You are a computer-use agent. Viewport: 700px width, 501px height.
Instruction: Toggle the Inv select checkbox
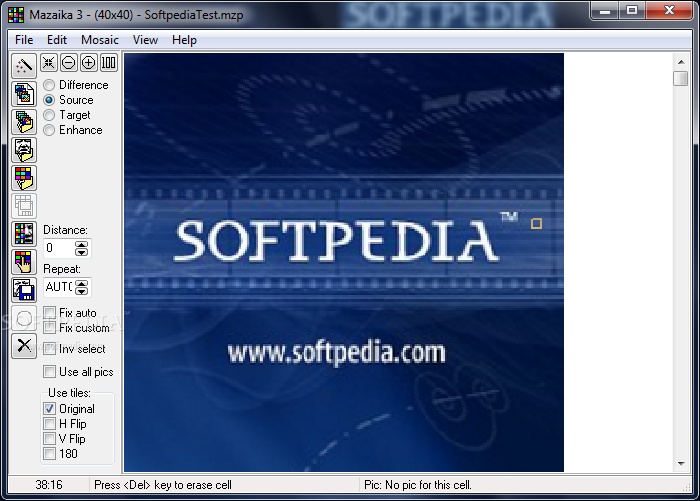click(50, 349)
